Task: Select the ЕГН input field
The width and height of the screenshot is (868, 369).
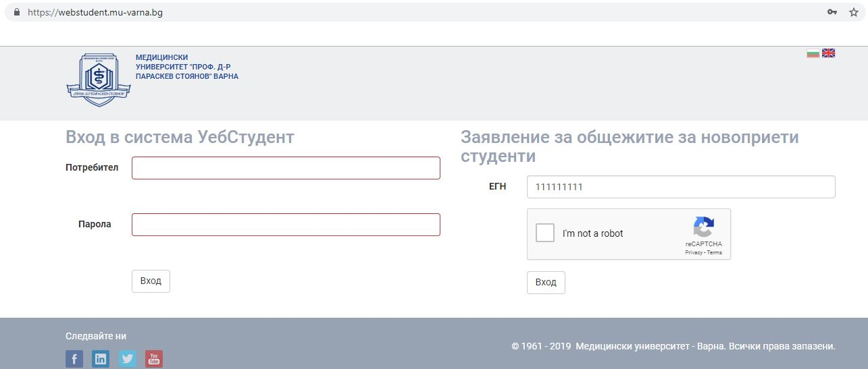Action: [681, 187]
